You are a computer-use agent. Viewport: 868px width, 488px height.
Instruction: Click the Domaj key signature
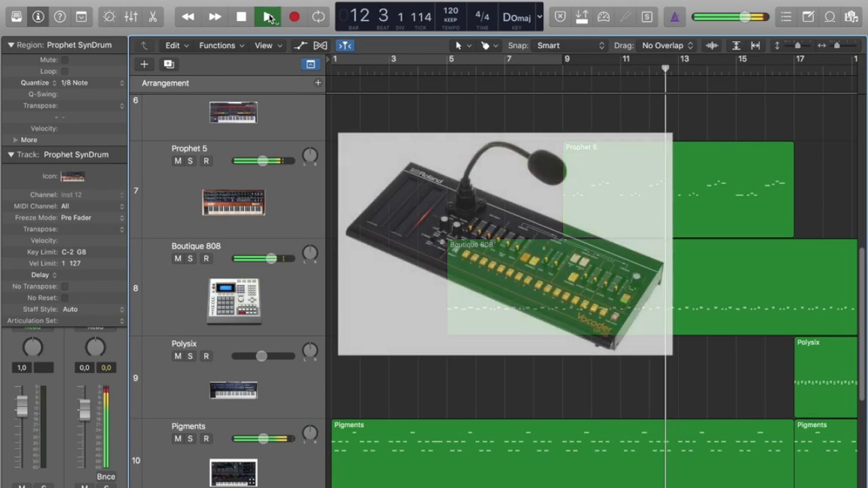point(517,17)
